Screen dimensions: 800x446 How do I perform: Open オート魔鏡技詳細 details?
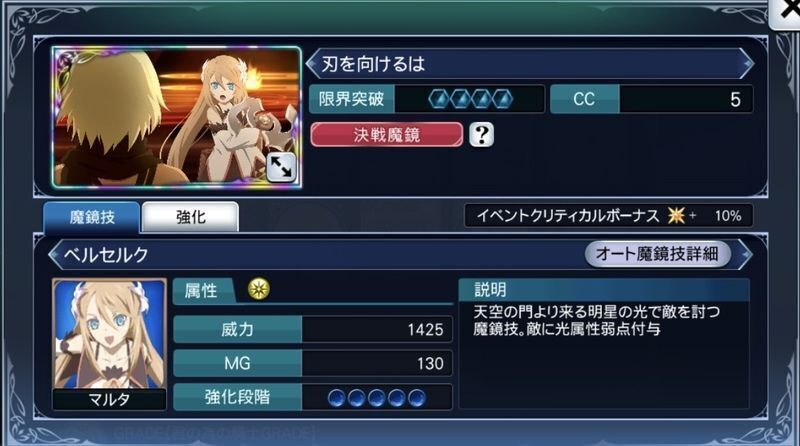point(657,254)
